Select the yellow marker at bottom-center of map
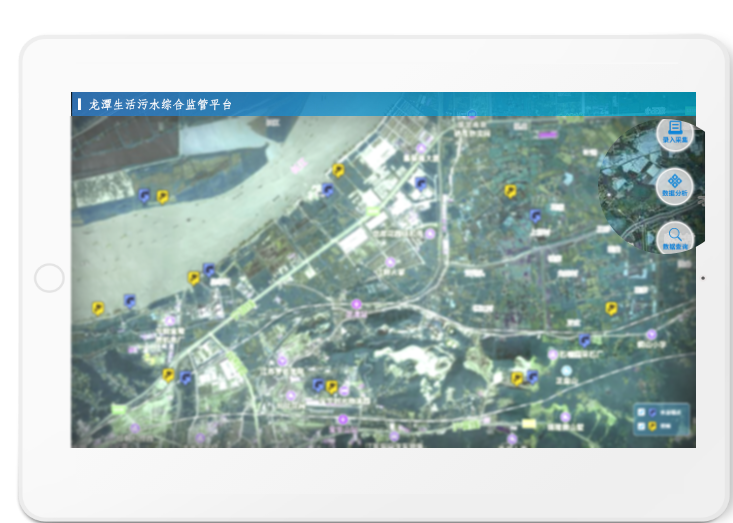733x523 pixels. coord(332,387)
